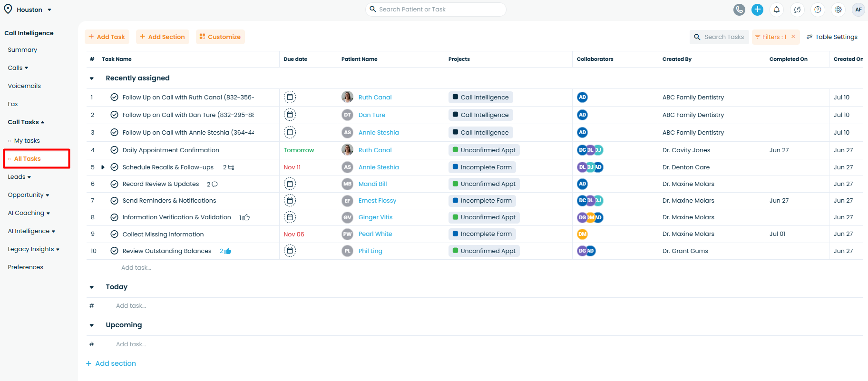
Task: Open due date calendar for Ruth Canal follow-up
Action: tap(290, 97)
